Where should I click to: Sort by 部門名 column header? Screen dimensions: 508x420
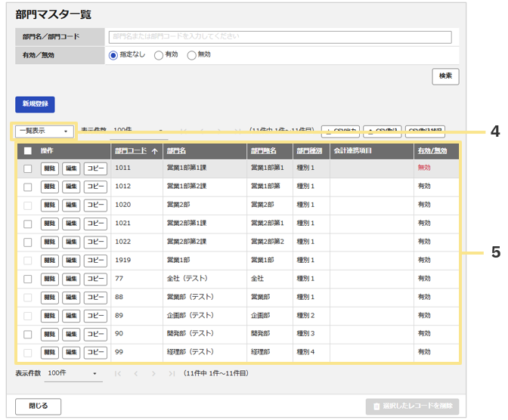[x=176, y=151]
